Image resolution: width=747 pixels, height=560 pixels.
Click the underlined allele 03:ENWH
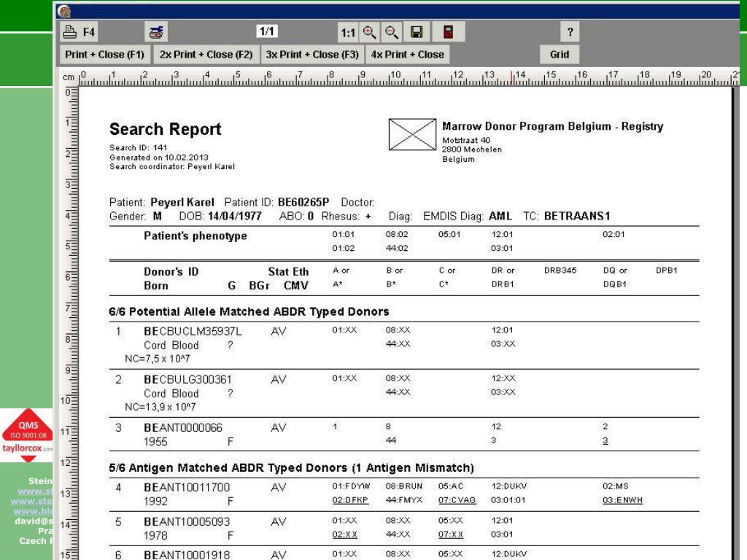pos(622,500)
